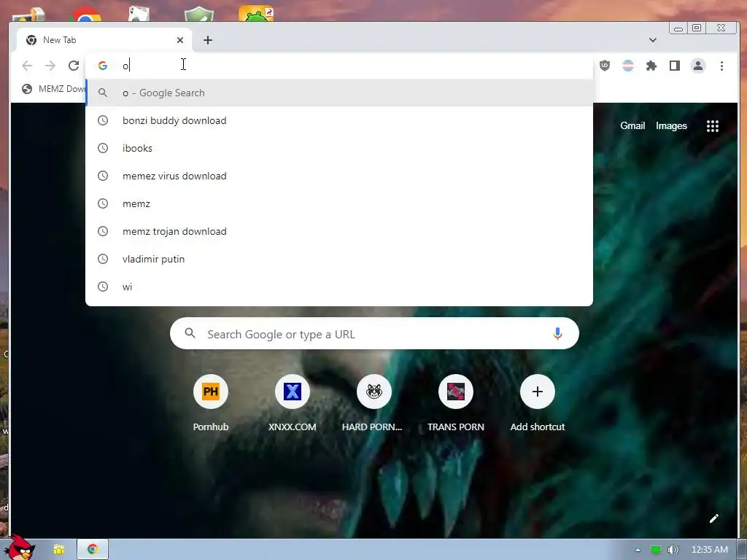Click the green network tray icon
This screenshot has width=747, height=560.
(656, 550)
